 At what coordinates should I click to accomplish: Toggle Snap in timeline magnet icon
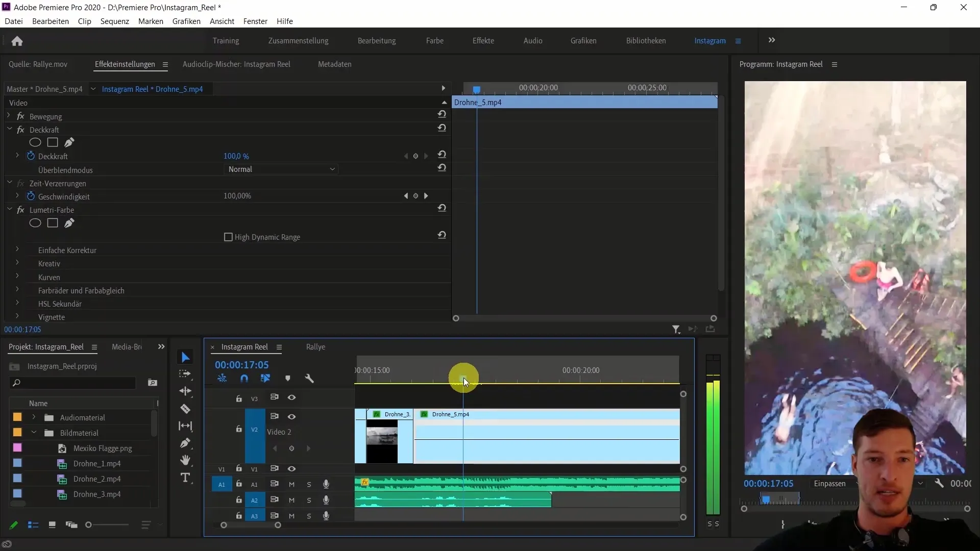[244, 379]
